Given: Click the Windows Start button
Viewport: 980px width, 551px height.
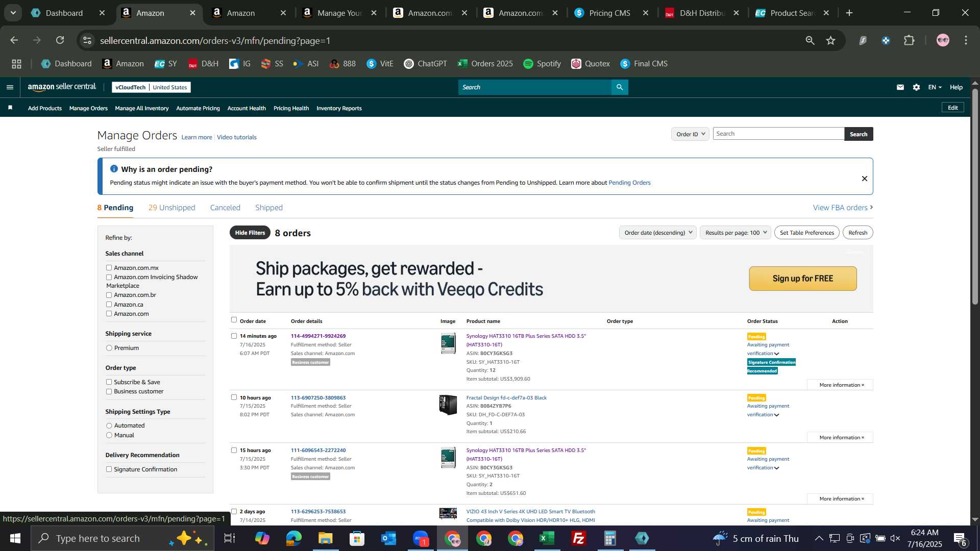Looking at the screenshot, I should coord(15,538).
